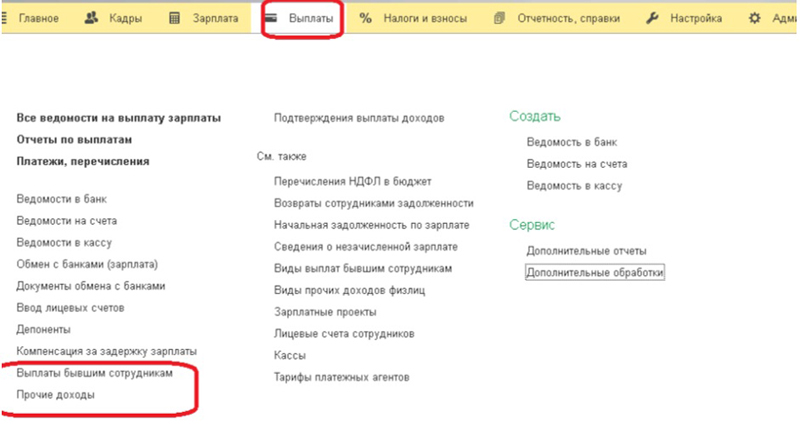Open Прочие доходы
800x428 pixels.
(56, 395)
